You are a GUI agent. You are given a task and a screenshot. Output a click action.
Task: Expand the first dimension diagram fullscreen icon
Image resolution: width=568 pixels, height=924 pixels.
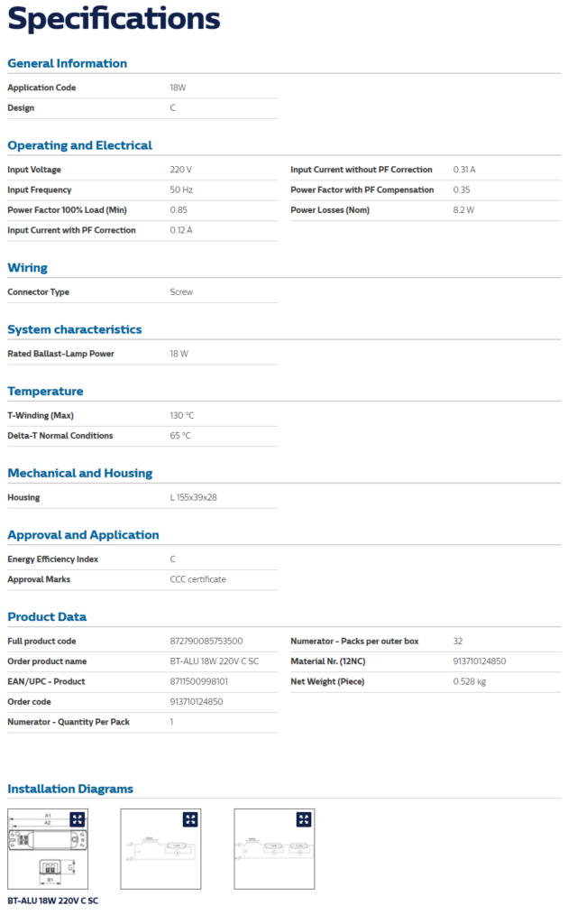tap(77, 819)
